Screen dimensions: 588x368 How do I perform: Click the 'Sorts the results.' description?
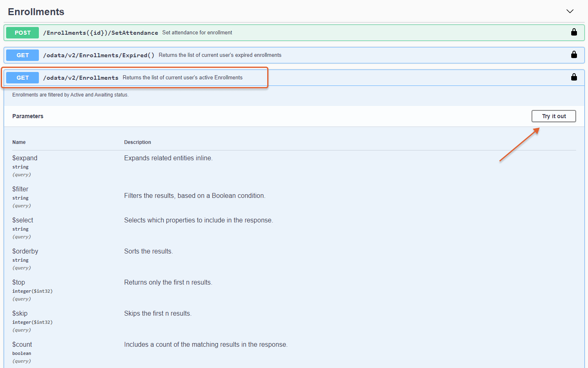(149, 251)
